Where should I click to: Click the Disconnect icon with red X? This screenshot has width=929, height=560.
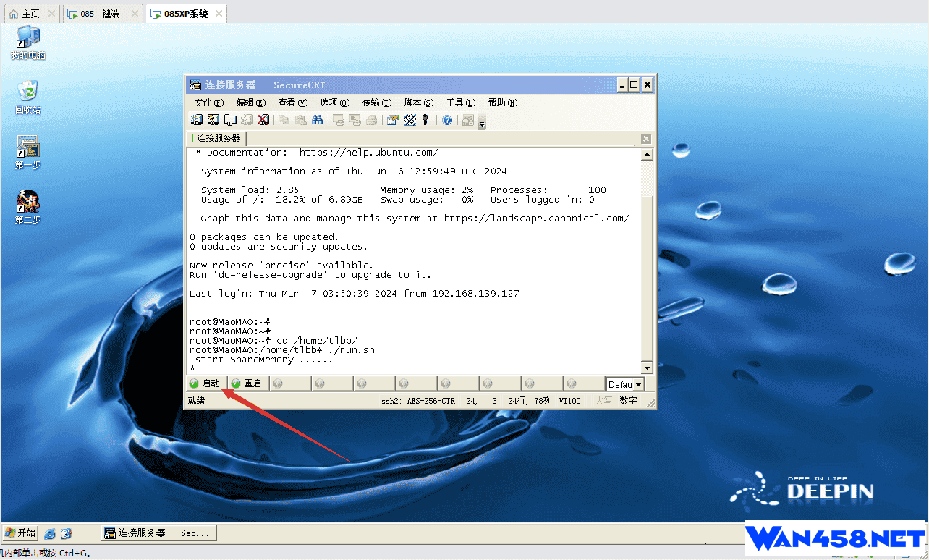(x=263, y=120)
